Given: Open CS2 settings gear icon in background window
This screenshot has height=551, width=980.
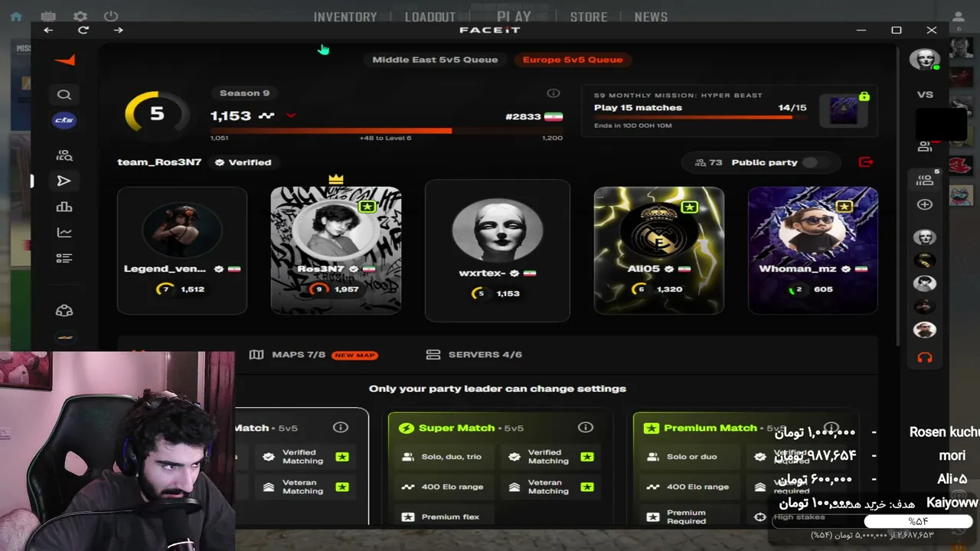Looking at the screenshot, I should tap(80, 16).
